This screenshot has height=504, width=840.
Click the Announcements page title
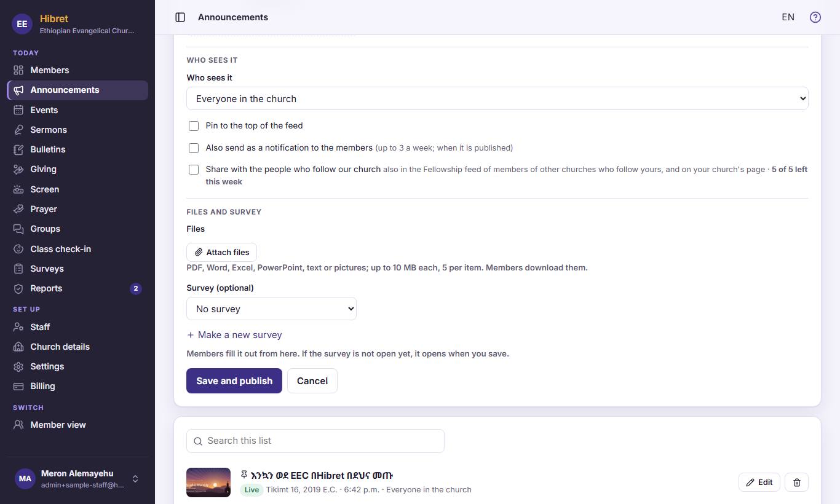point(233,17)
